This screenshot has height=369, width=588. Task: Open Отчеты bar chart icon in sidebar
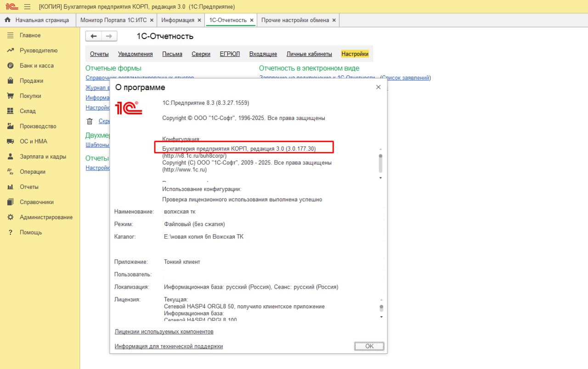click(x=10, y=187)
